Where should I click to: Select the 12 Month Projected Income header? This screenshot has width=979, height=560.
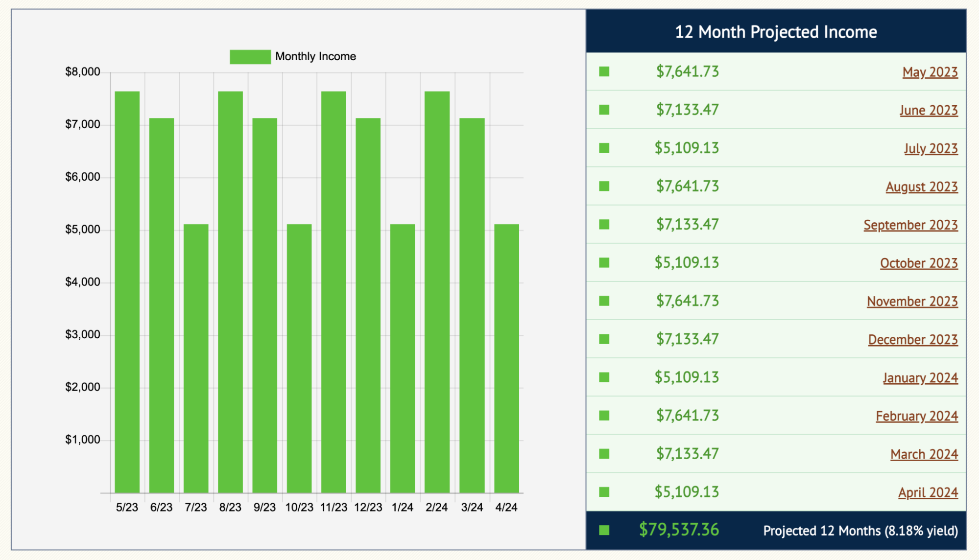[775, 32]
